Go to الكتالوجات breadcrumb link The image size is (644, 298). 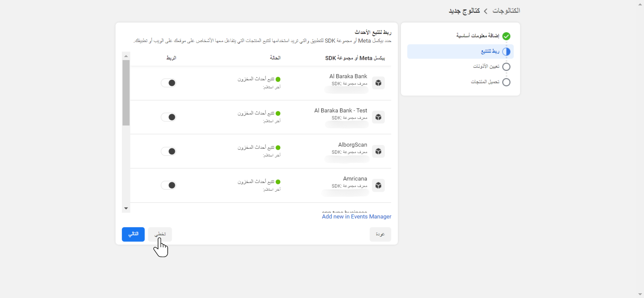506,11
